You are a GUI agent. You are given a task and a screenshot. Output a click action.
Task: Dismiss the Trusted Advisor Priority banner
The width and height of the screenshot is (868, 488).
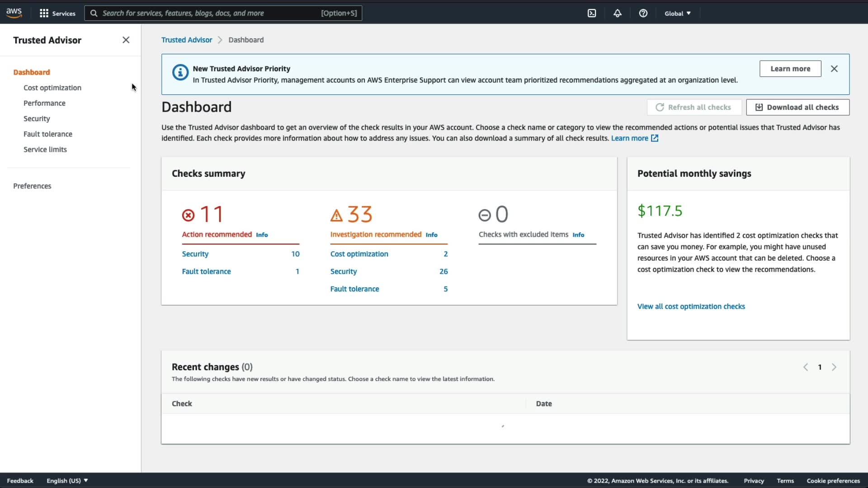(x=834, y=69)
